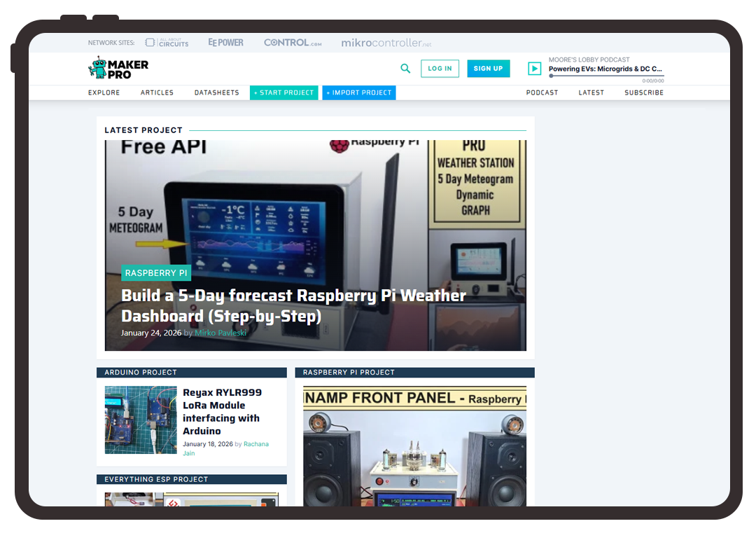
Task: Click the Log In button
Action: pyautogui.click(x=440, y=69)
